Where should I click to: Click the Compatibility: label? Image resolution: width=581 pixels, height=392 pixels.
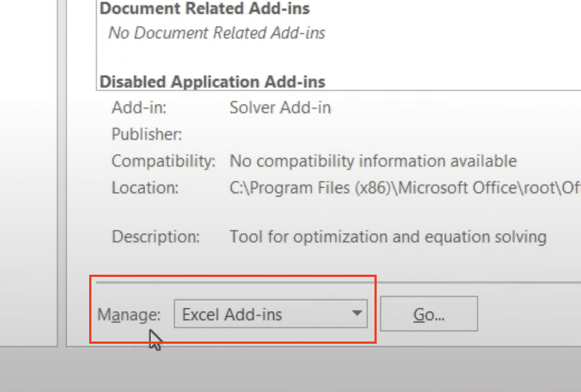coord(163,161)
